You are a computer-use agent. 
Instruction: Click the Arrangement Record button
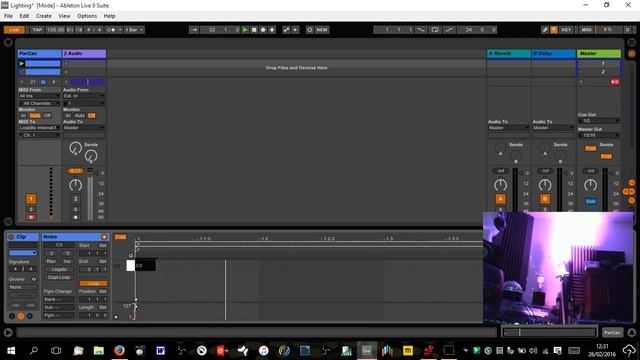pyautogui.click(x=263, y=30)
